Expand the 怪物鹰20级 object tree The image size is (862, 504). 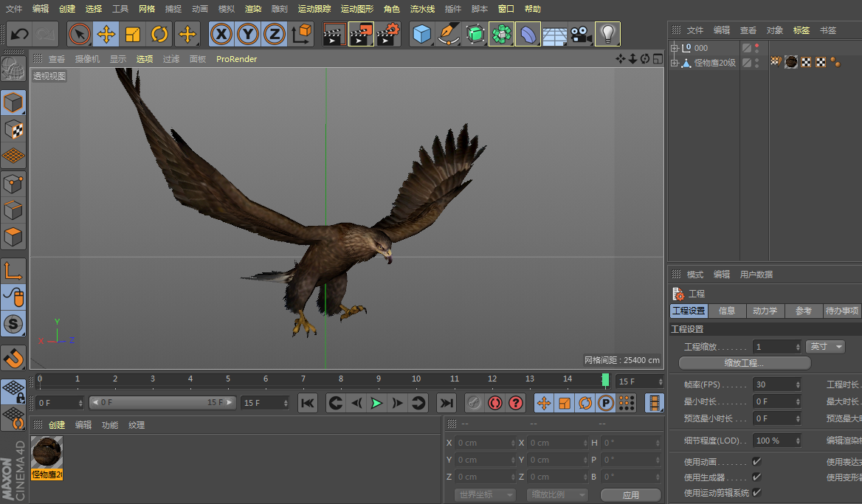pyautogui.click(x=674, y=63)
